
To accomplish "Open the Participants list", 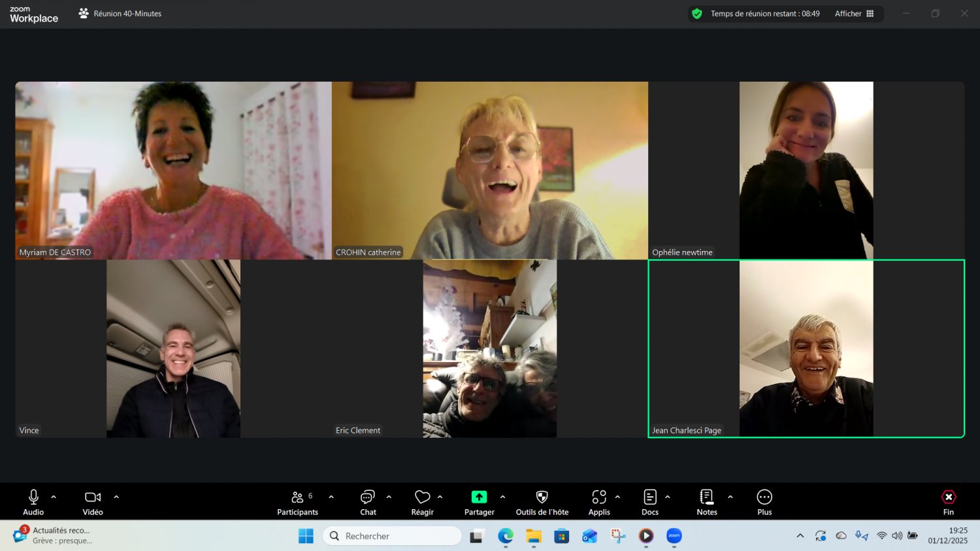I will tap(297, 498).
